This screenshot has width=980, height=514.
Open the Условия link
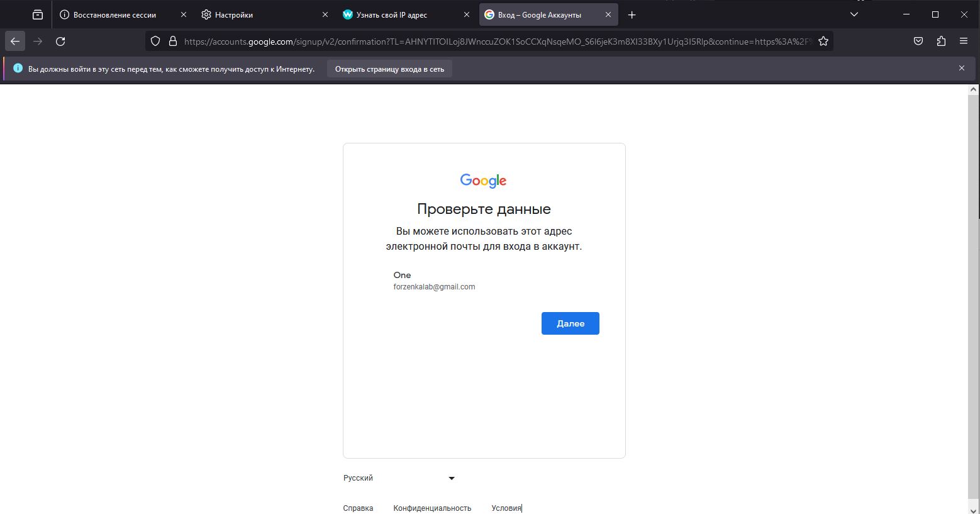[506, 508]
